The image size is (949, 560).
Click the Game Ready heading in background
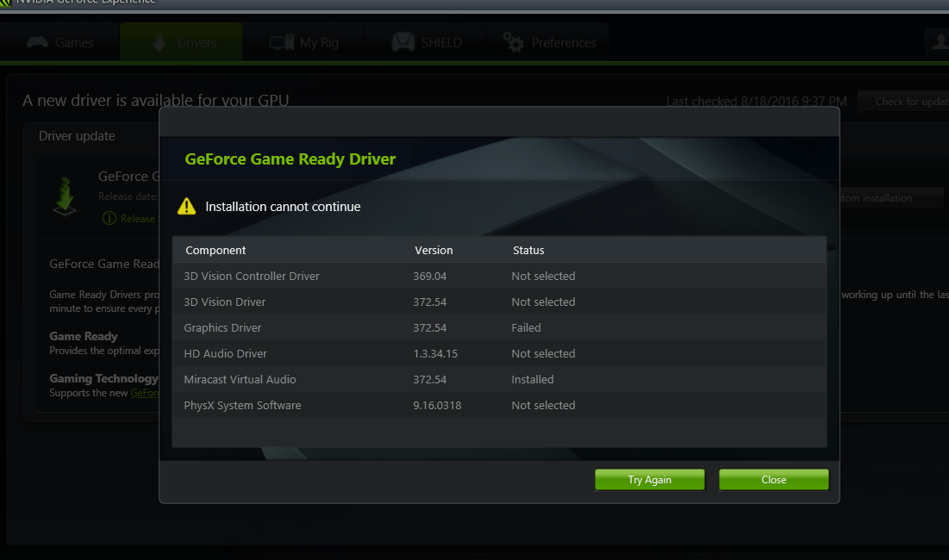pyautogui.click(x=84, y=336)
